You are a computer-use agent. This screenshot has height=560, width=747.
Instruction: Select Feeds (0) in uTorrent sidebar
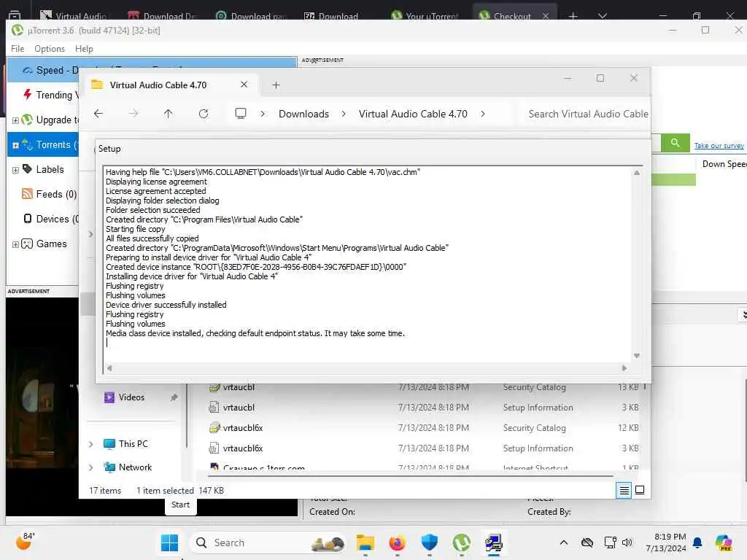tap(56, 194)
